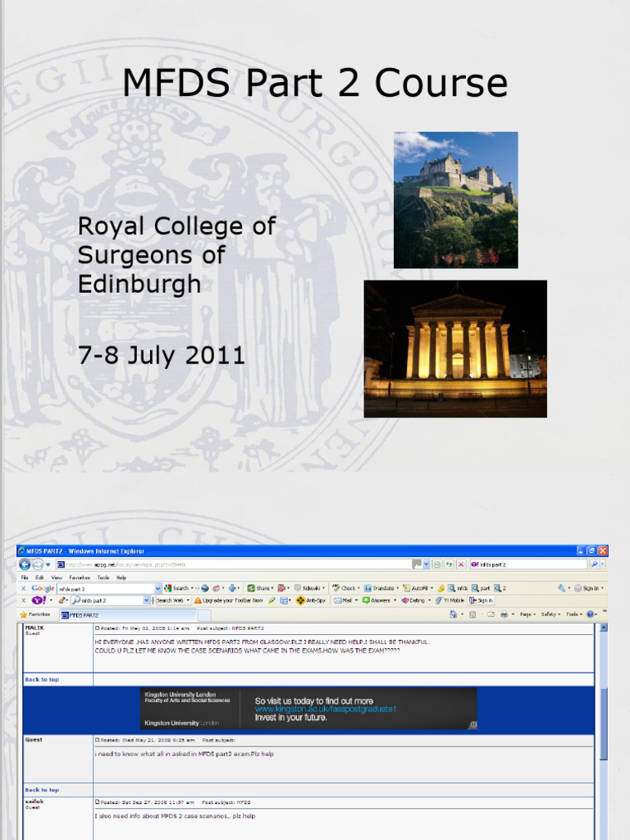Click the magnifier search button top right
Viewport: 630px width, 840px height.
tap(594, 564)
